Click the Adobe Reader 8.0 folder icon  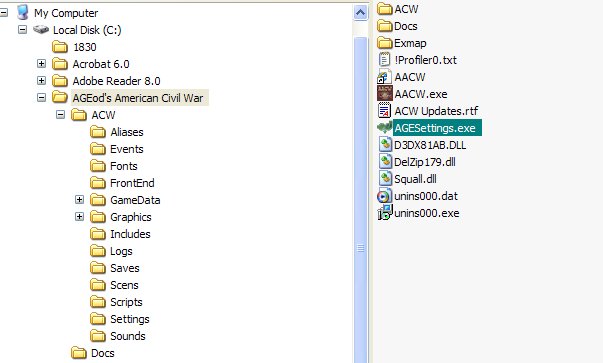coord(60,81)
